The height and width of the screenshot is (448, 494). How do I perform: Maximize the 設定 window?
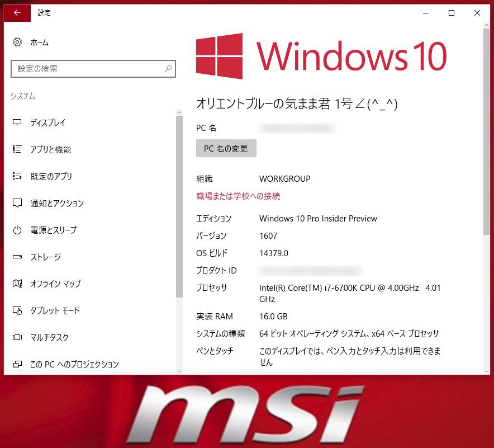[x=452, y=13]
